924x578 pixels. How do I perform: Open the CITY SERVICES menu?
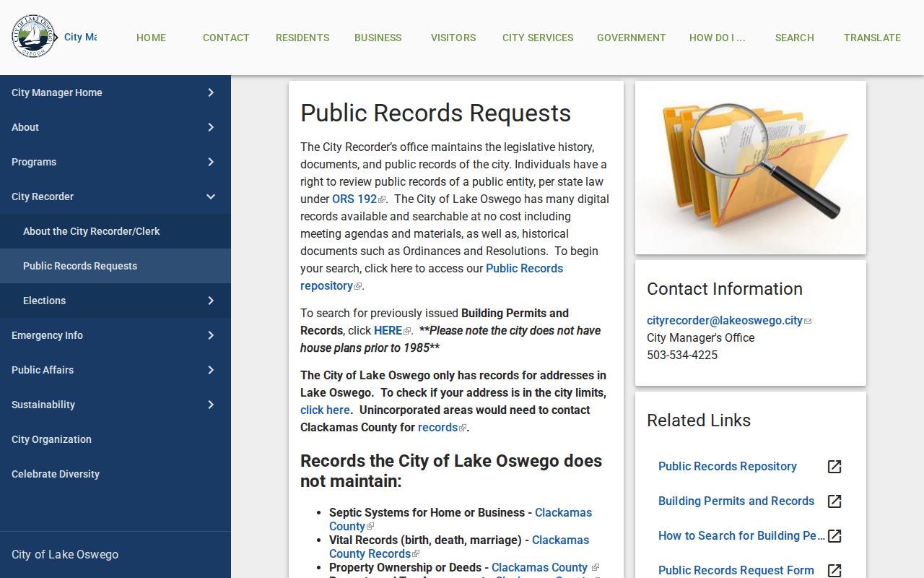pyautogui.click(x=538, y=38)
